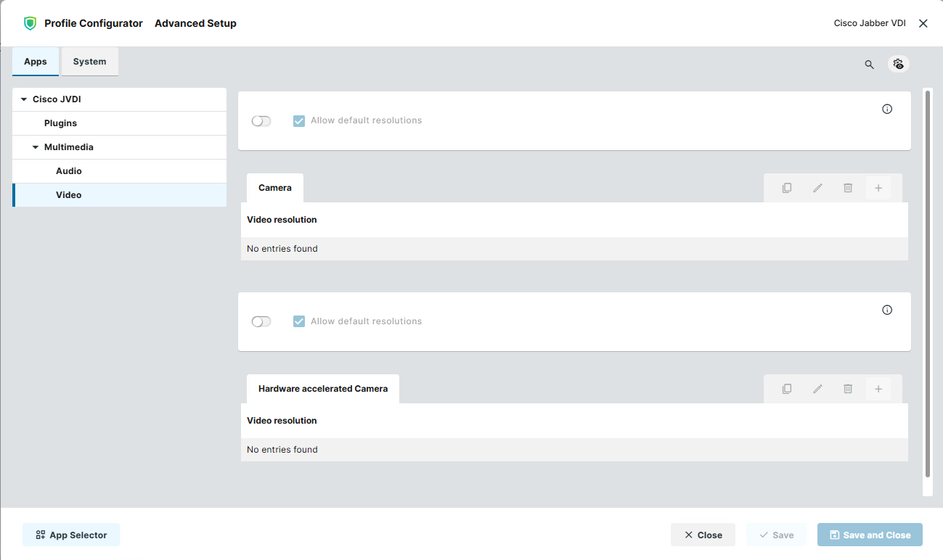This screenshot has height=560, width=943.
Task: Switch to the Apps tab
Action: click(36, 62)
